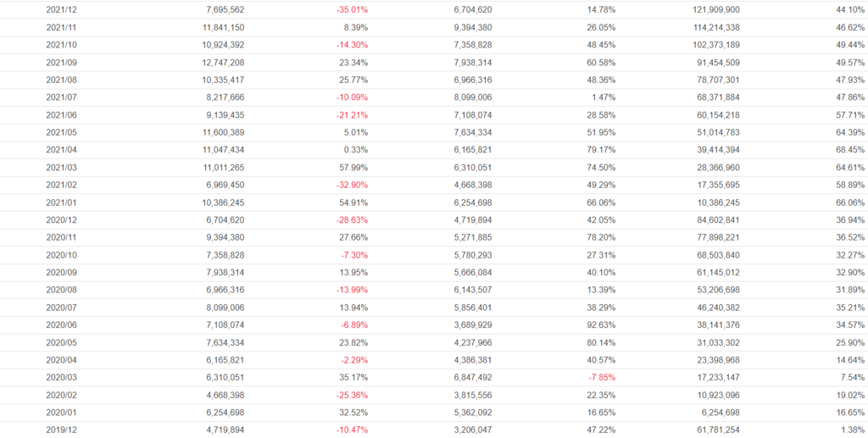This screenshot has width=868, height=438.
Task: Select the red -7.85% value in 2020/03
Action: (598, 378)
